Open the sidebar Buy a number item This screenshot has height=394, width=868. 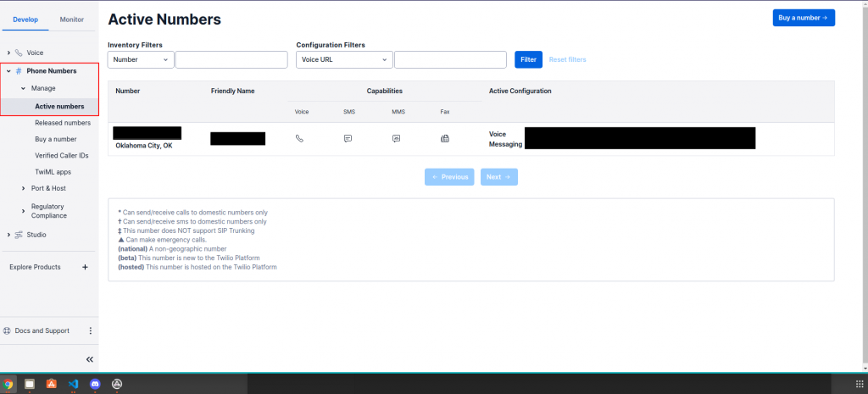point(55,140)
